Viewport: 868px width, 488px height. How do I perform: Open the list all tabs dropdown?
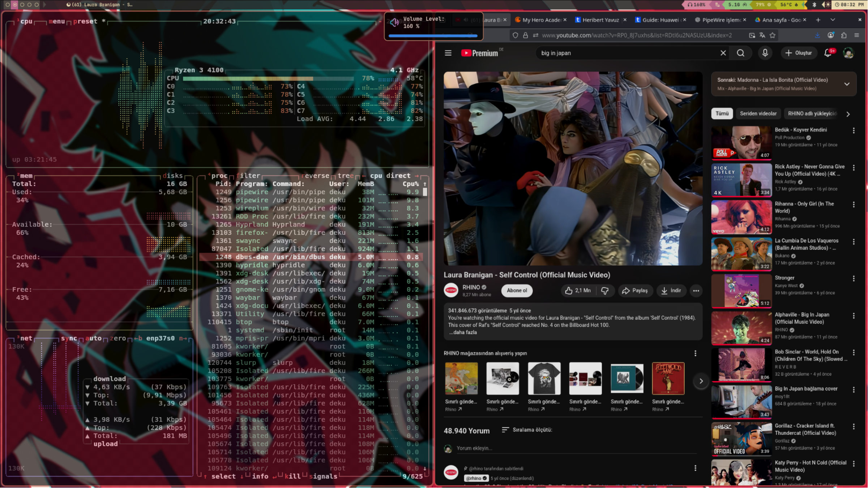tap(833, 20)
